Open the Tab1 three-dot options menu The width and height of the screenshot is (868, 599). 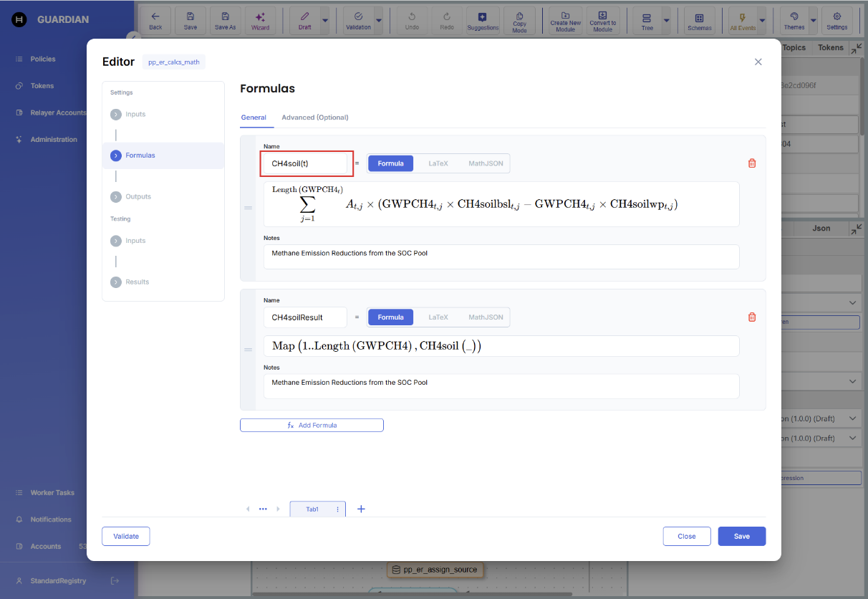[x=337, y=509]
